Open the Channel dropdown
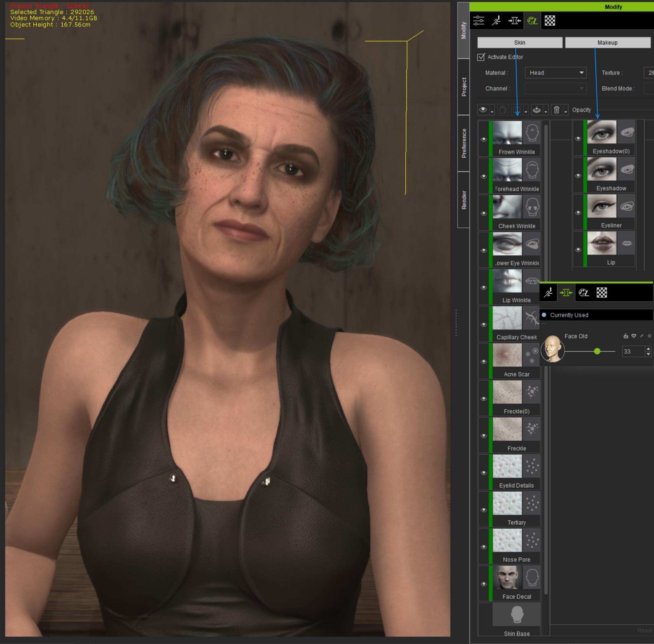 (556, 89)
